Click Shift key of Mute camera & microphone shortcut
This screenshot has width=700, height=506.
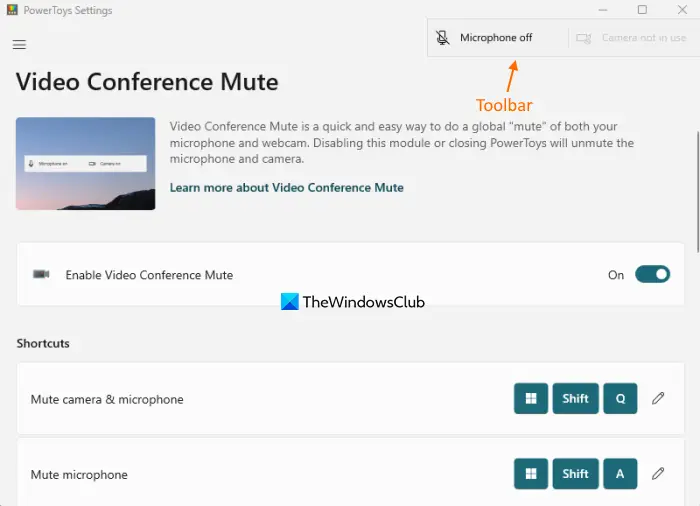click(x=575, y=398)
